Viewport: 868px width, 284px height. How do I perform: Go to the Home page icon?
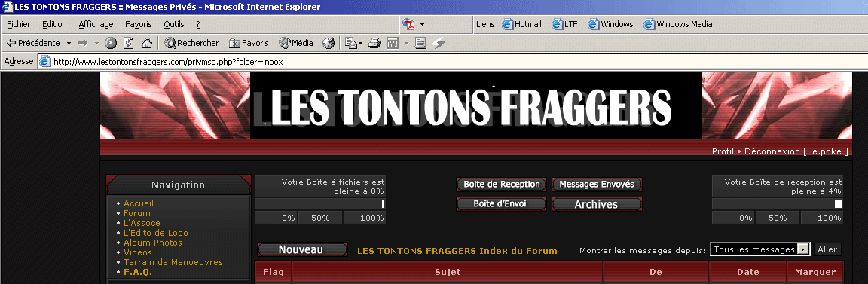pyautogui.click(x=147, y=43)
